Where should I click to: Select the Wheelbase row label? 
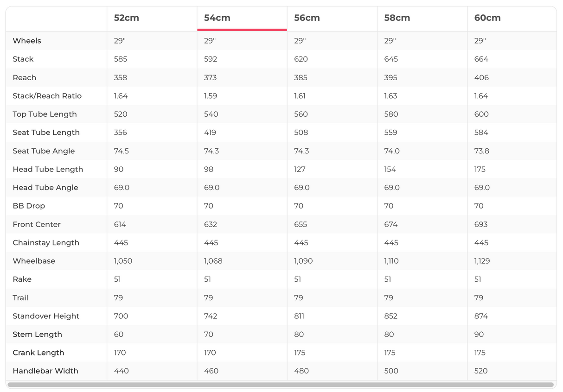[34, 261]
